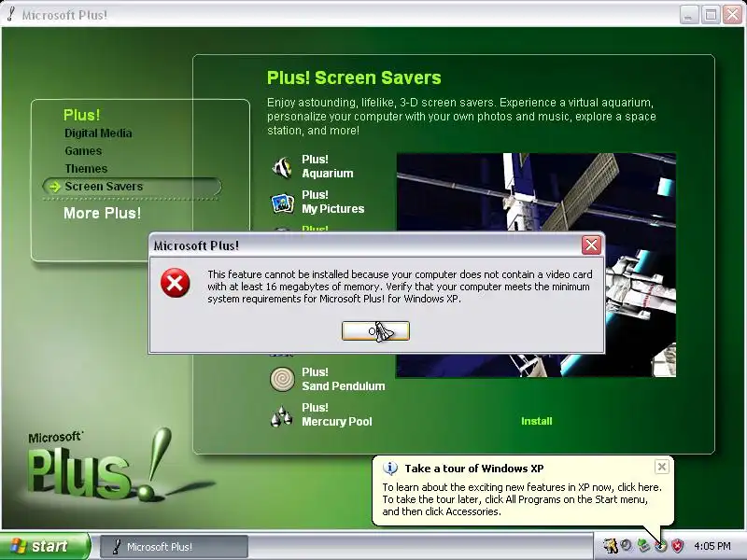Image resolution: width=747 pixels, height=560 pixels.
Task: Click the 4:05 PM taskbar clock
Action: [x=712, y=546]
